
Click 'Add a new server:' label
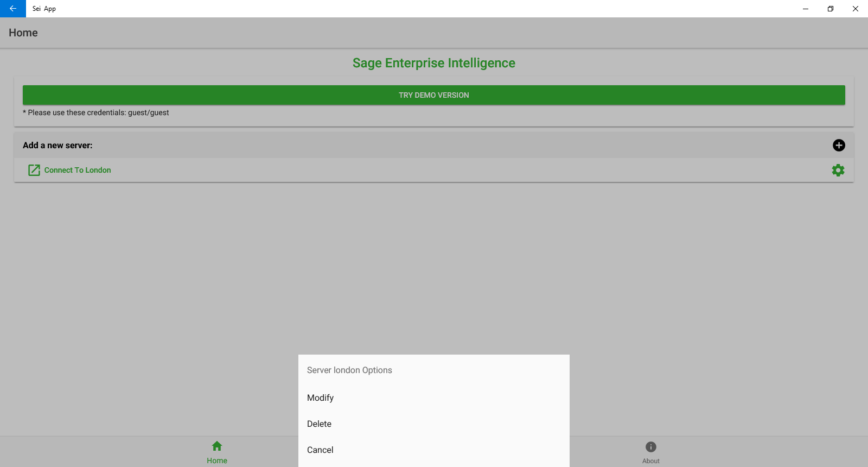point(58,145)
